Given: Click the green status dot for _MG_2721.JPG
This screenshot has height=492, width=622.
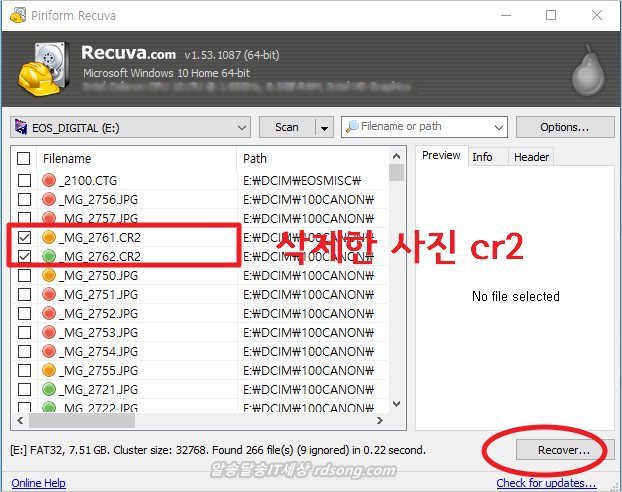Looking at the screenshot, I should pos(49,389).
